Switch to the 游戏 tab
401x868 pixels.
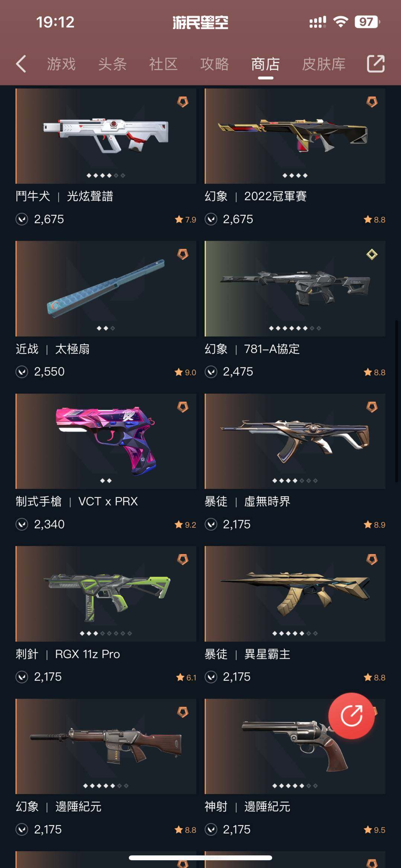tap(61, 64)
